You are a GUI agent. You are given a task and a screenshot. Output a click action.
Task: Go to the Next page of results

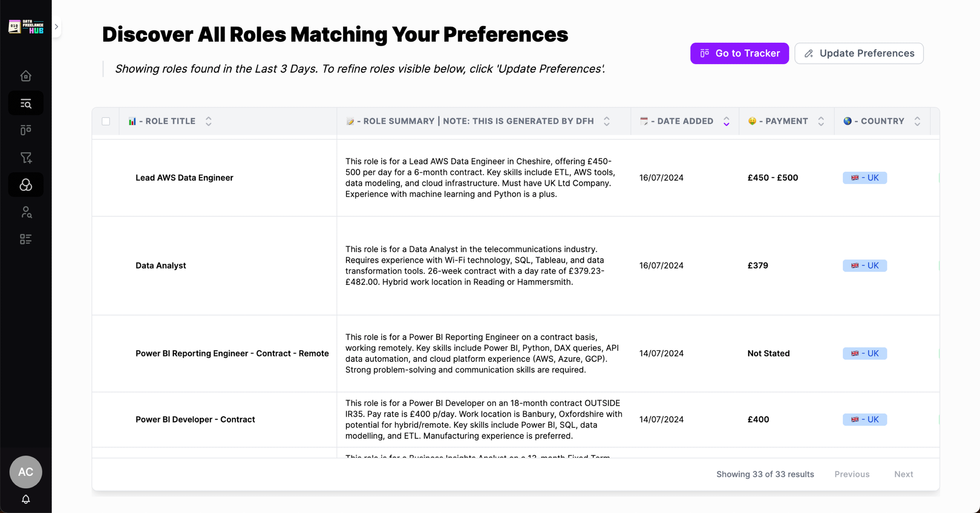904,474
